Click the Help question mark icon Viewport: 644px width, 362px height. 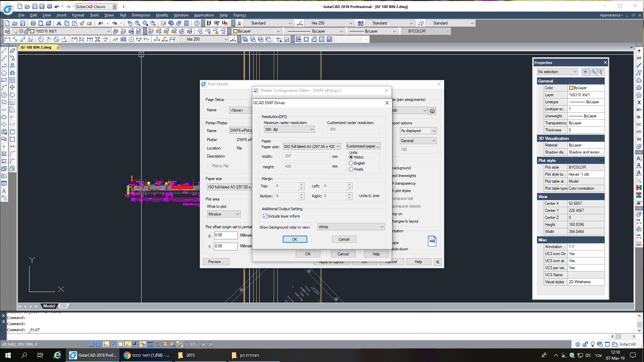[x=197, y=23]
